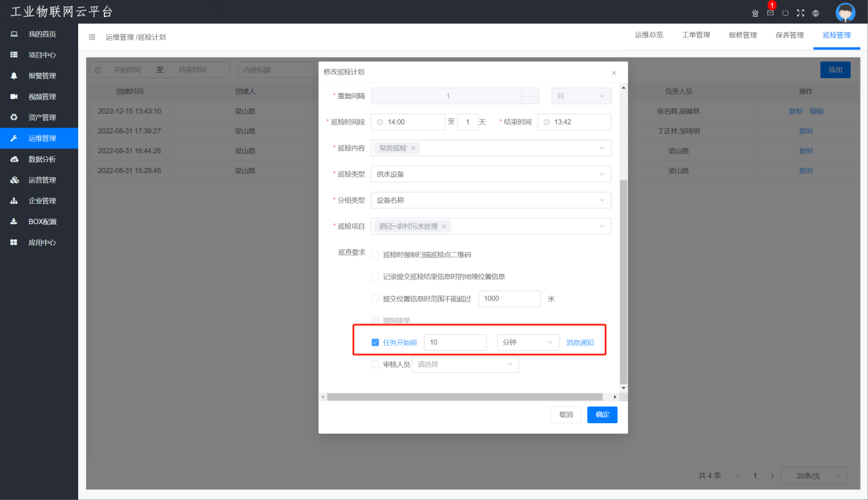Open the 分钟 time unit dropdown
The height and width of the screenshot is (500, 868).
pos(528,342)
